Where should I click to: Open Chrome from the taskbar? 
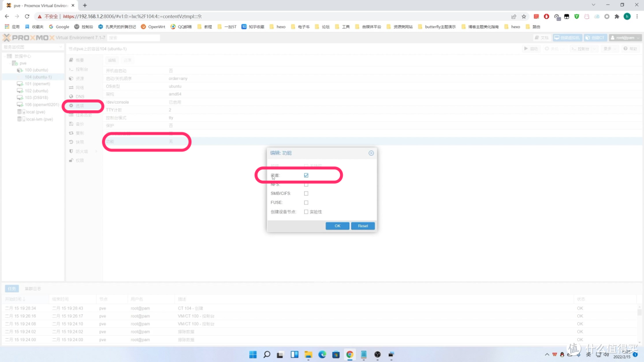(349, 354)
